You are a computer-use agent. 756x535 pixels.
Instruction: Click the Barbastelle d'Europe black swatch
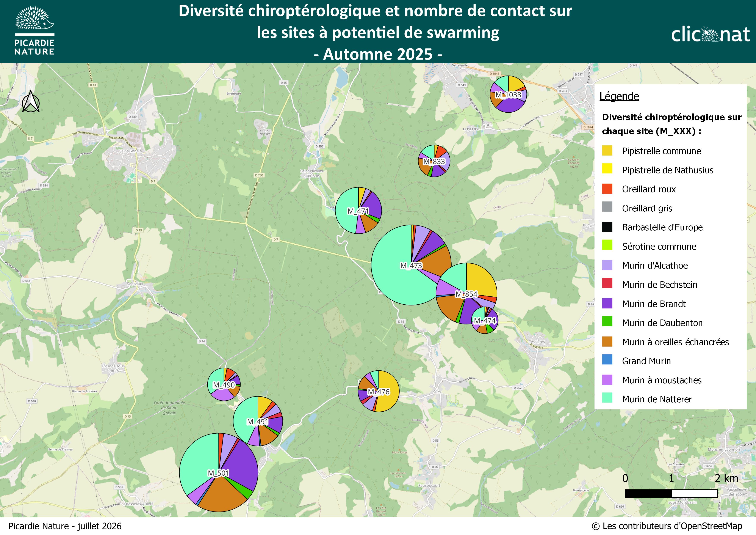tap(607, 227)
